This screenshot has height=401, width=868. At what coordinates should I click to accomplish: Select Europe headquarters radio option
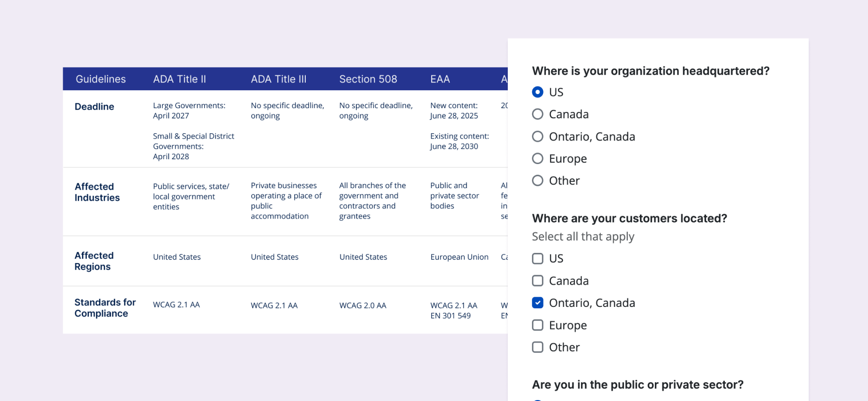538,159
